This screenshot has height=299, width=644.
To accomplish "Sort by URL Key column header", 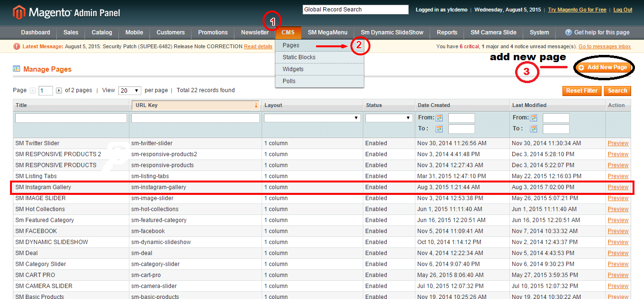I will pyautogui.click(x=196, y=105).
